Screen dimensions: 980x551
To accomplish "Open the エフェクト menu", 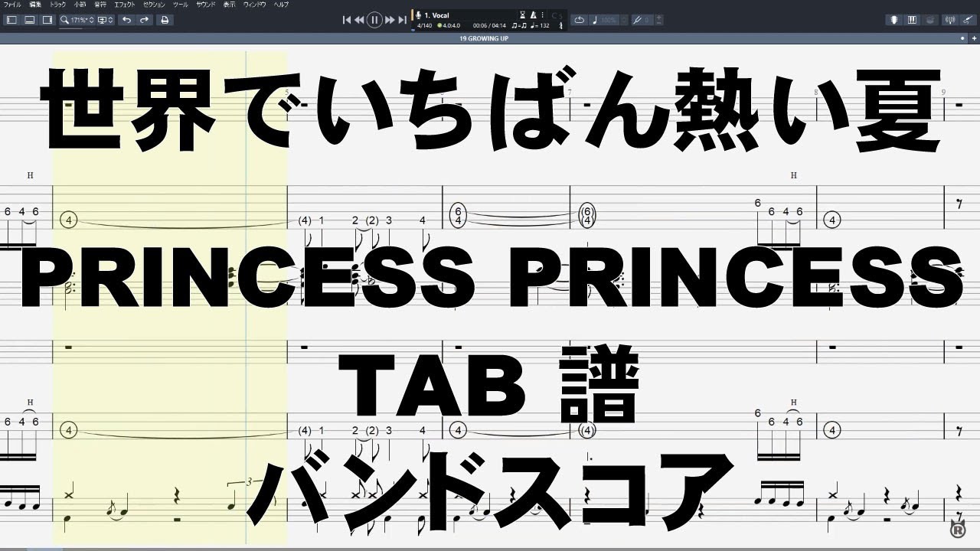I will tap(125, 5).
